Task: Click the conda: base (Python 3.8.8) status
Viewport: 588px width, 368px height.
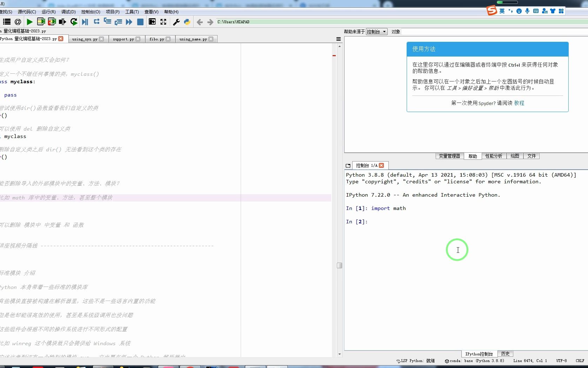Action: click(x=474, y=361)
